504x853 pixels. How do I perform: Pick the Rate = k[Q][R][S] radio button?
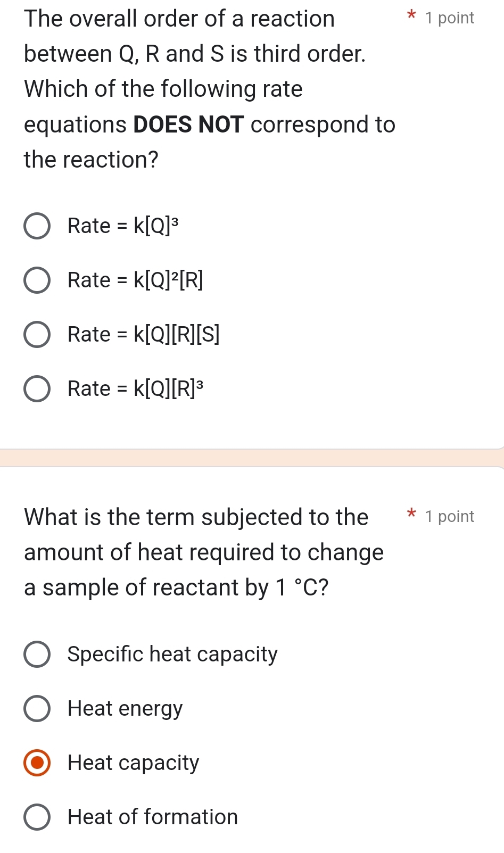click(x=37, y=335)
